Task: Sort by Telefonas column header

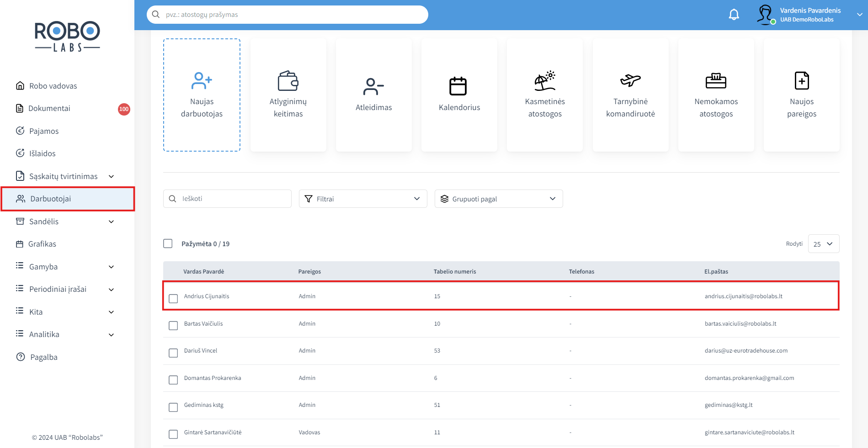Action: point(581,271)
